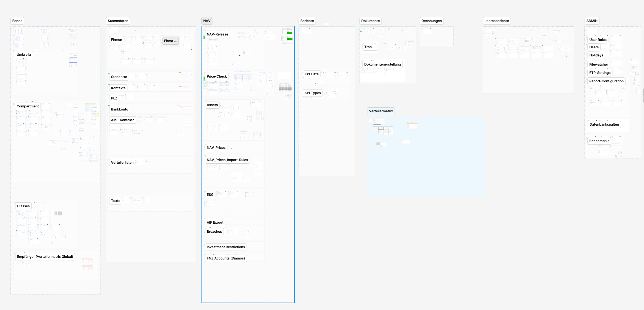644x310 pixels.
Task: Select Empfänger (Verteilermatrix Global) label
Action: pos(45,257)
